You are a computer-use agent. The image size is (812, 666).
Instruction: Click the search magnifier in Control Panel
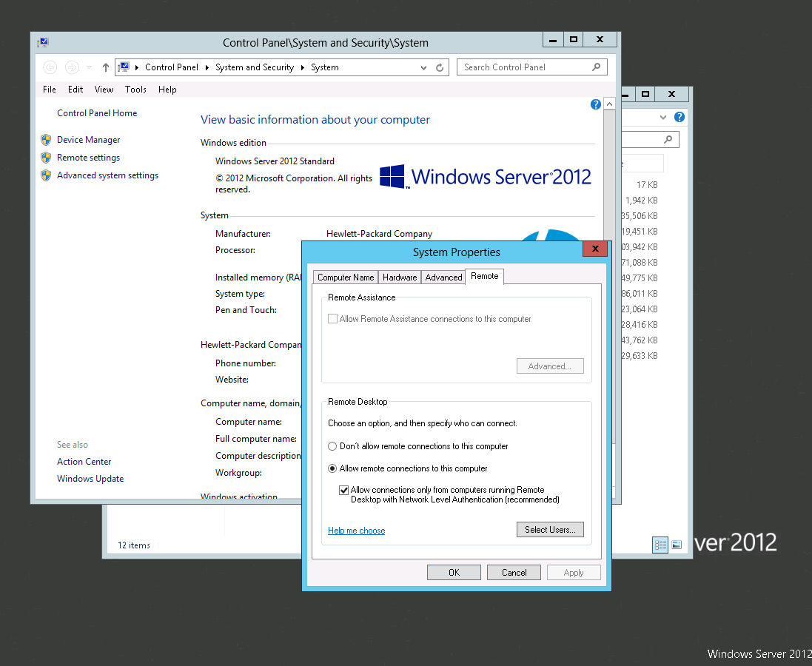[x=597, y=67]
